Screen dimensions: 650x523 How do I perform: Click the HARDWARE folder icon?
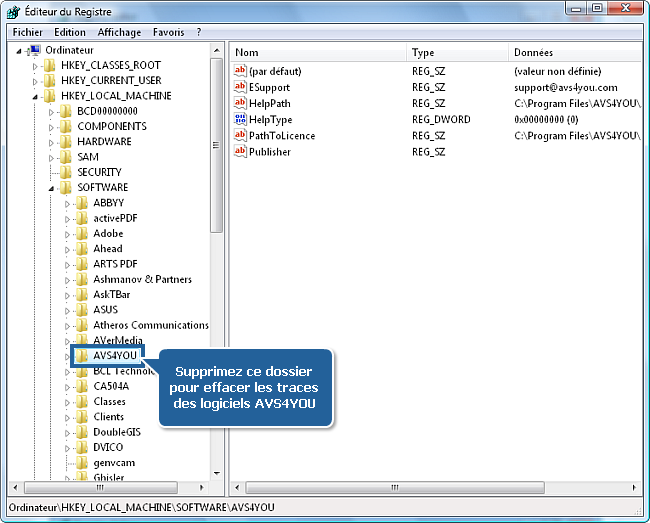click(x=65, y=142)
